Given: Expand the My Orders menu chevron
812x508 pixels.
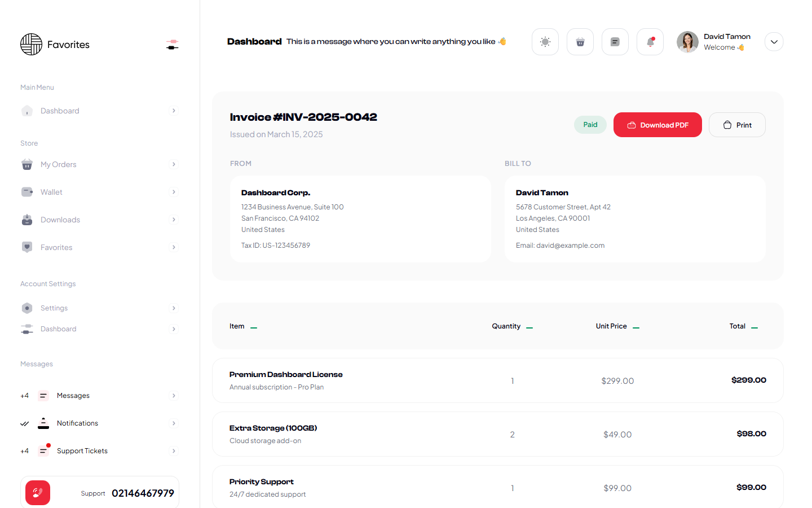Looking at the screenshot, I should (x=174, y=164).
